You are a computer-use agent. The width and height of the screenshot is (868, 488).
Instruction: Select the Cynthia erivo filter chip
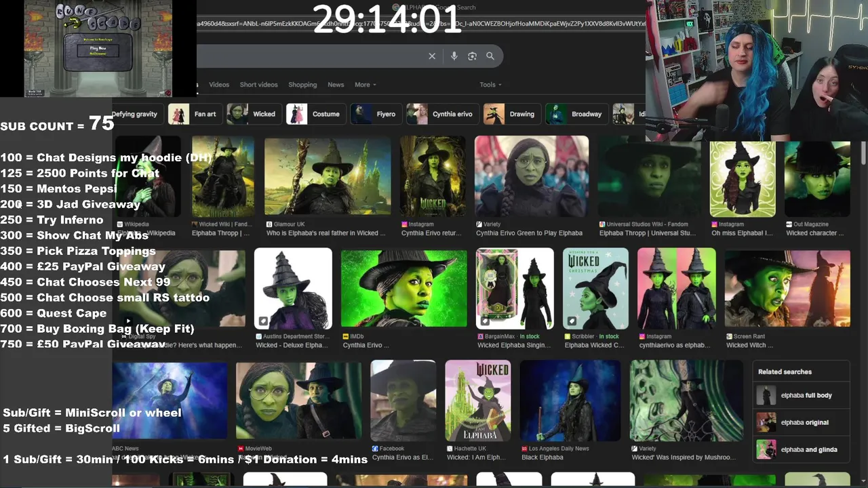442,114
